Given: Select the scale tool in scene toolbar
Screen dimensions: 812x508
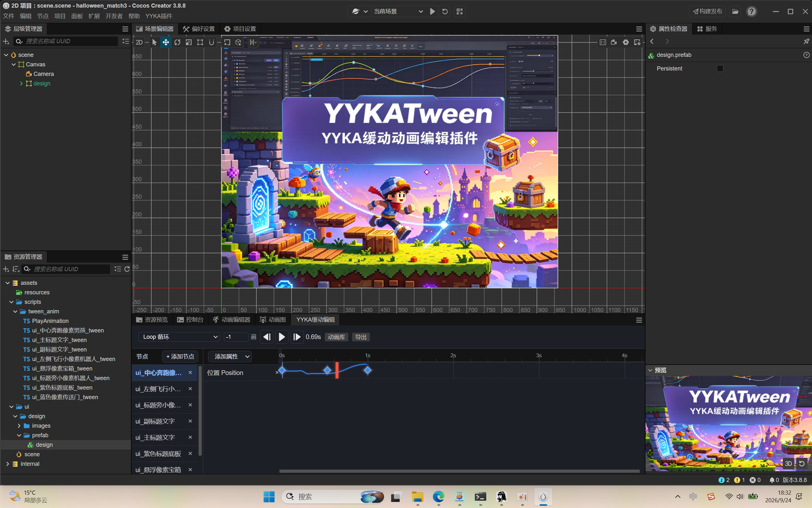Looking at the screenshot, I should 189,42.
